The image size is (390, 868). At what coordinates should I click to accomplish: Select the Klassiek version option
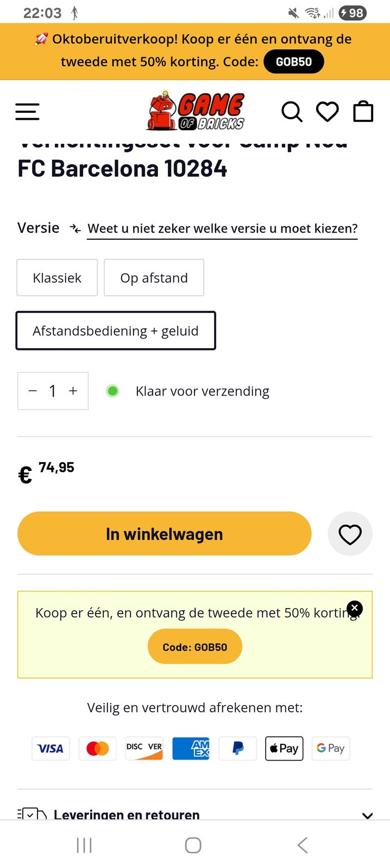pyautogui.click(x=57, y=278)
